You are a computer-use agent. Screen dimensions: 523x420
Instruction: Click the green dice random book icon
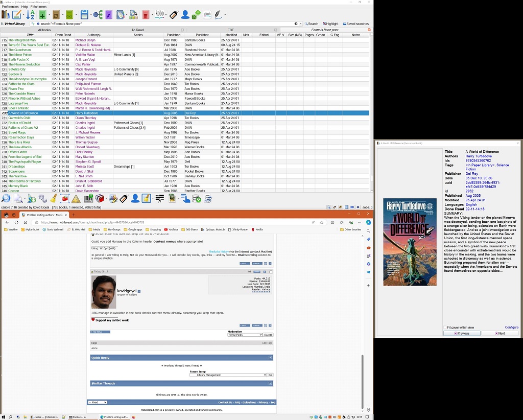coord(196,14)
